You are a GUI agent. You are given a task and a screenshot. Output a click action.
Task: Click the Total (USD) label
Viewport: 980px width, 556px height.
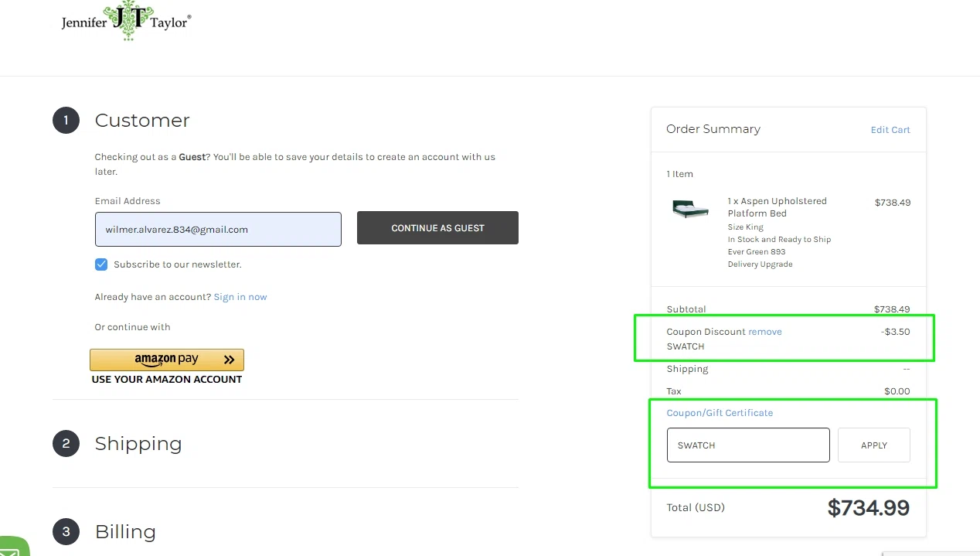(x=696, y=508)
